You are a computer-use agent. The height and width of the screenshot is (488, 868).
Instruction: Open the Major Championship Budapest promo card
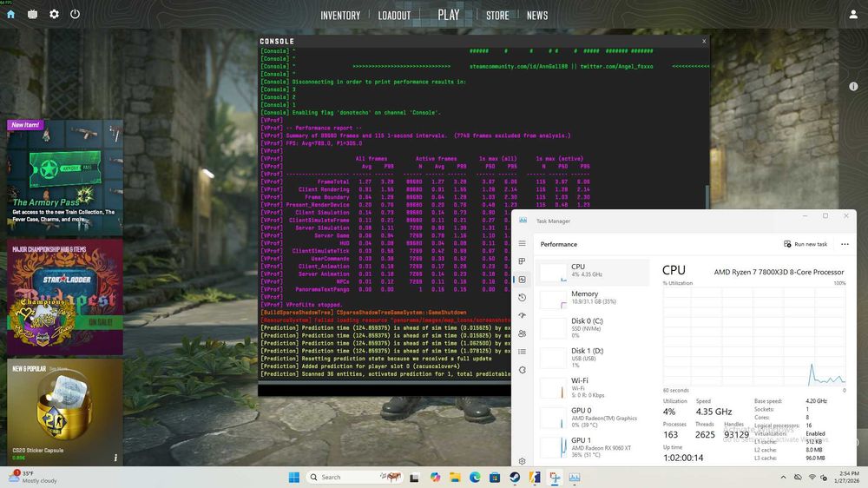tap(65, 297)
